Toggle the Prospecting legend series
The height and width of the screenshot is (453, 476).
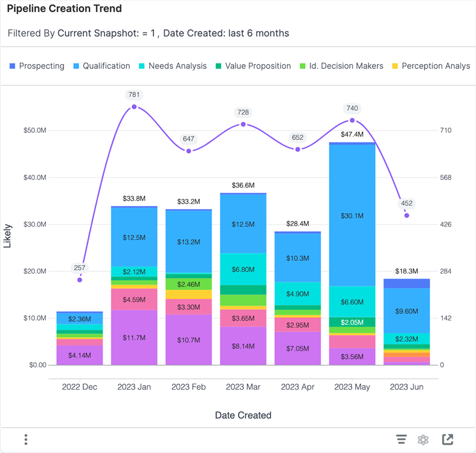(x=37, y=66)
